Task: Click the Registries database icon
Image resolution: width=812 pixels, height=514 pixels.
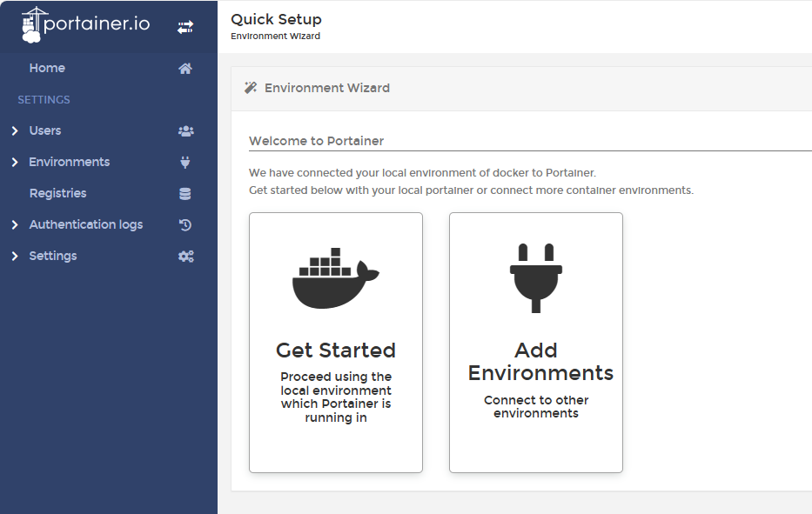Action: pos(185,194)
